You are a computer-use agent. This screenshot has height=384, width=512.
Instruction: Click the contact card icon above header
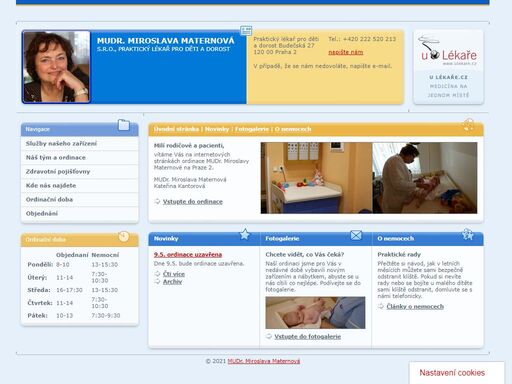(x=246, y=31)
